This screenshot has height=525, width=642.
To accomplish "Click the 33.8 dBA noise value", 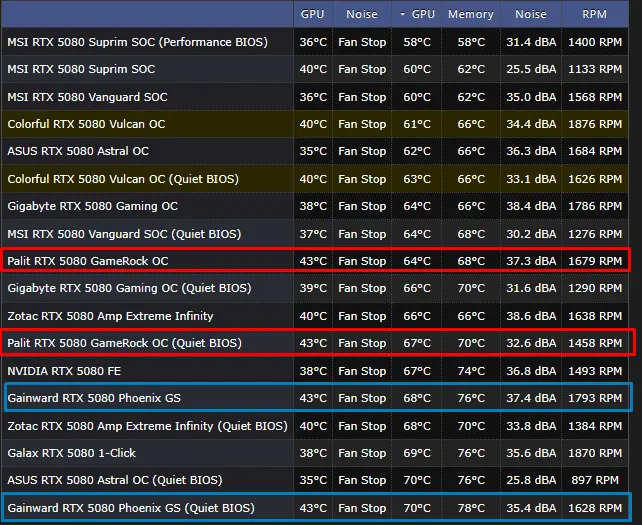I will pyautogui.click(x=531, y=426).
